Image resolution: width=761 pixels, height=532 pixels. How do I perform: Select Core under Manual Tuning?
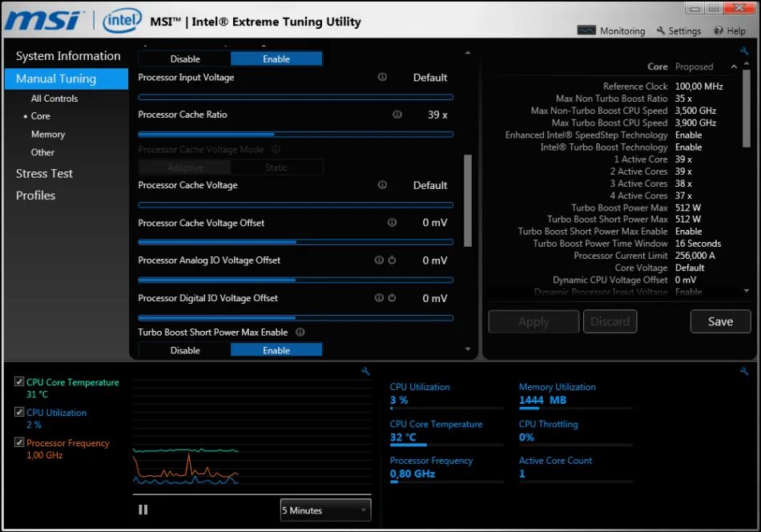click(x=40, y=116)
